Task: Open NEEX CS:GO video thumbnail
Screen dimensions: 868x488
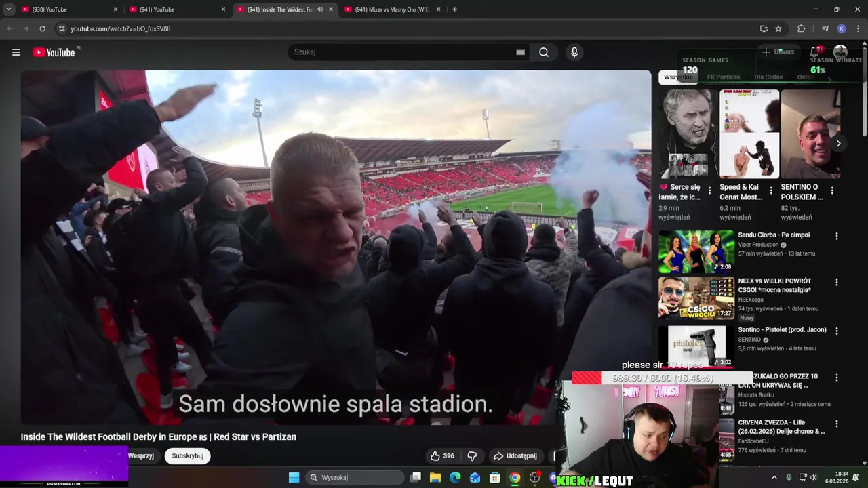Action: point(696,298)
